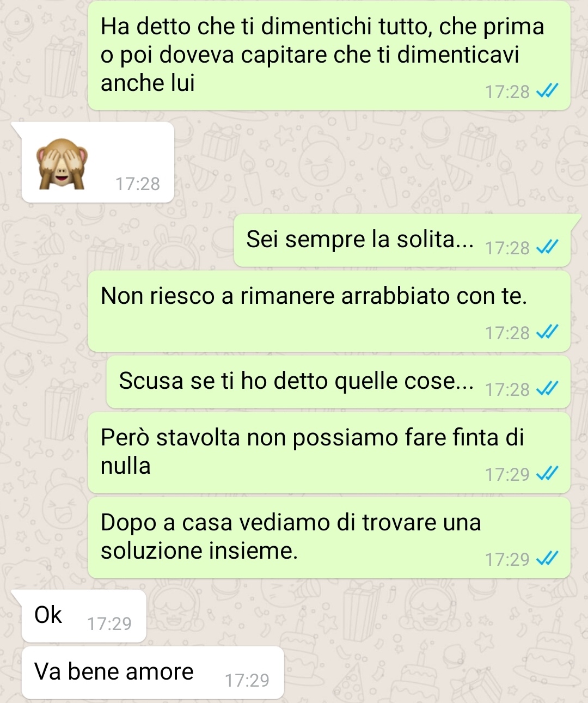
Task: Tap the see-no-evil monkey emoji
Action: [62, 164]
